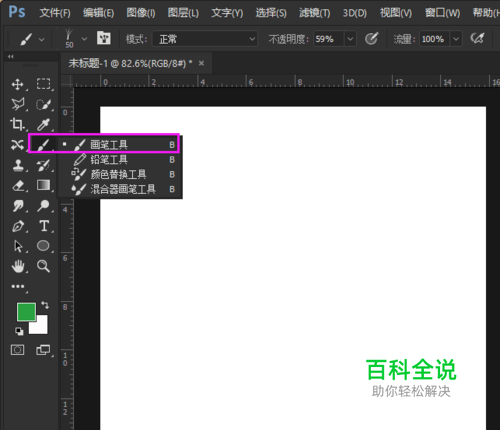Choose 混合器画笔工具 from the flyout
The height and width of the screenshot is (430, 500).
[x=120, y=189]
